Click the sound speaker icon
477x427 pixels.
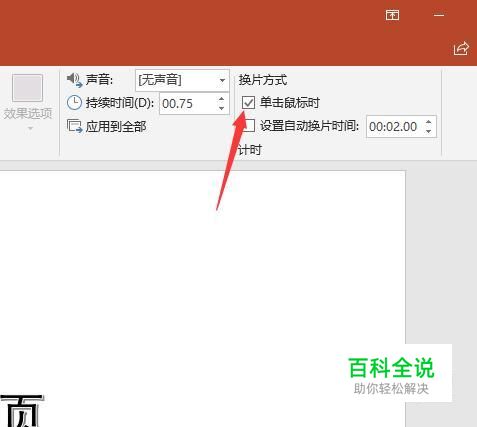(75, 80)
